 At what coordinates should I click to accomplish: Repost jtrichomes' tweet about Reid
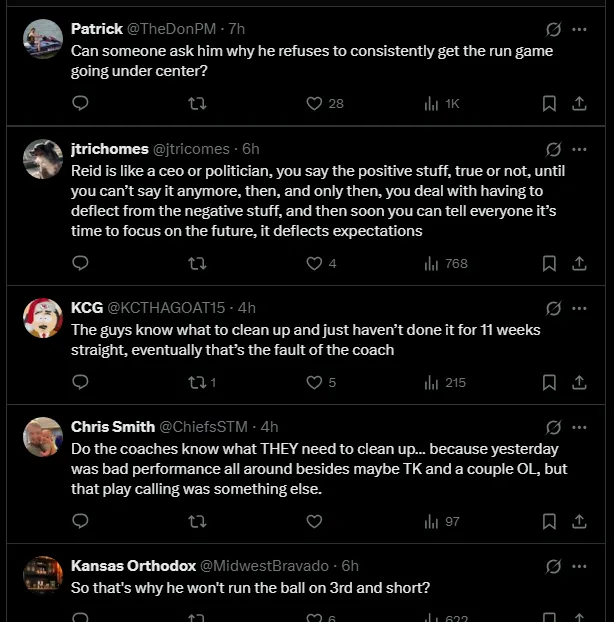coord(197,263)
